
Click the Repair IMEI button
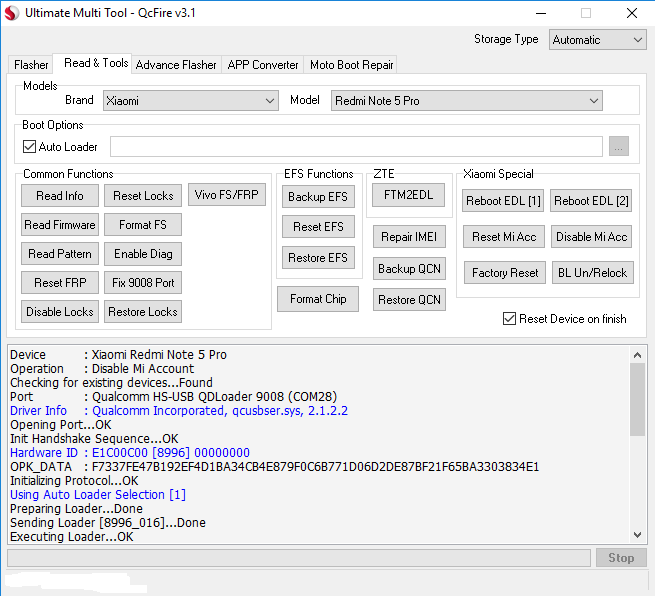tap(409, 237)
